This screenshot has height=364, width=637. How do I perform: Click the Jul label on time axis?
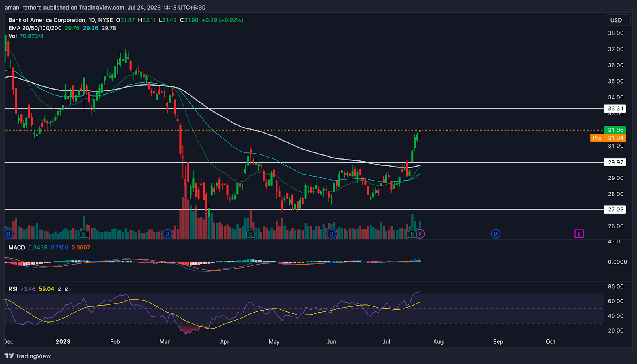[386, 341]
